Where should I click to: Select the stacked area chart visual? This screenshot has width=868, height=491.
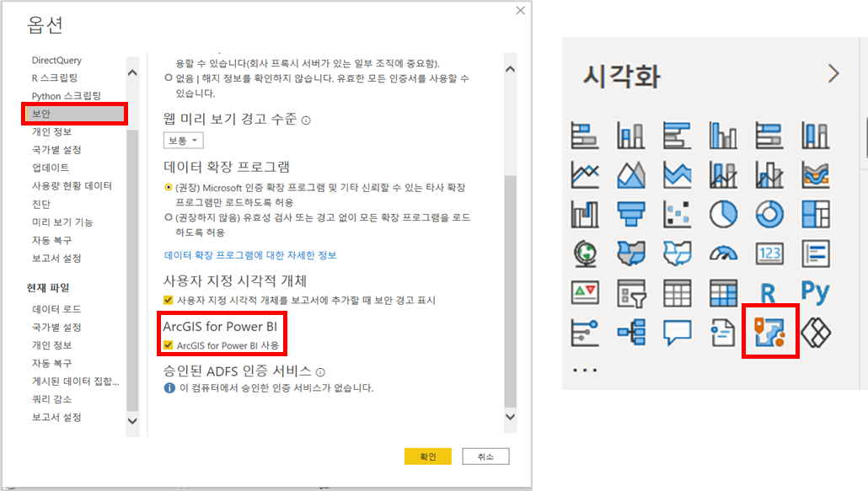(677, 174)
